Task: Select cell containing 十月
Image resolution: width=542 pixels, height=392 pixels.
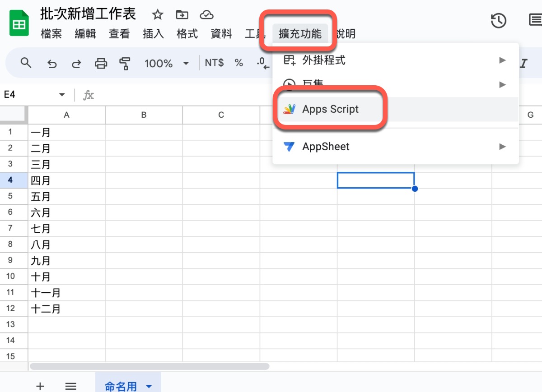Action: (66, 276)
